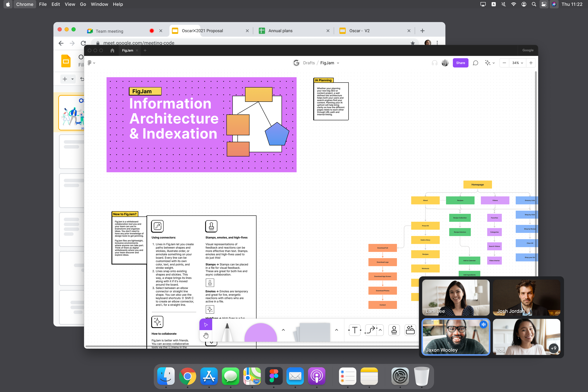
Task: Select the purple circle shape
Action: point(261,332)
